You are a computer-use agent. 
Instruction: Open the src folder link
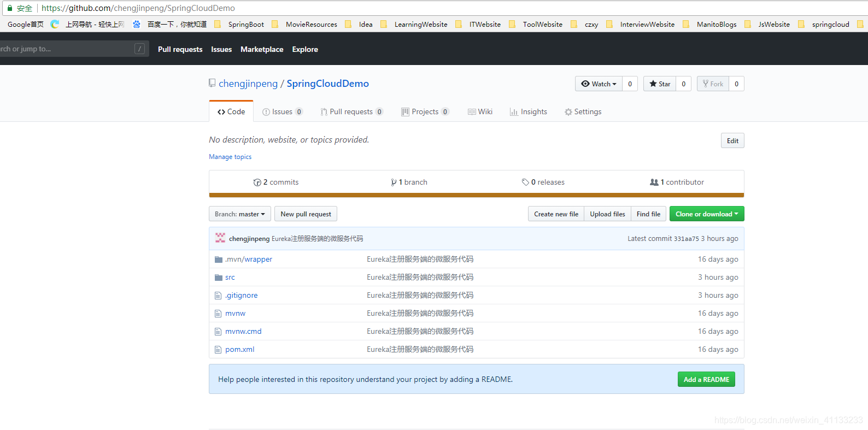click(x=230, y=278)
